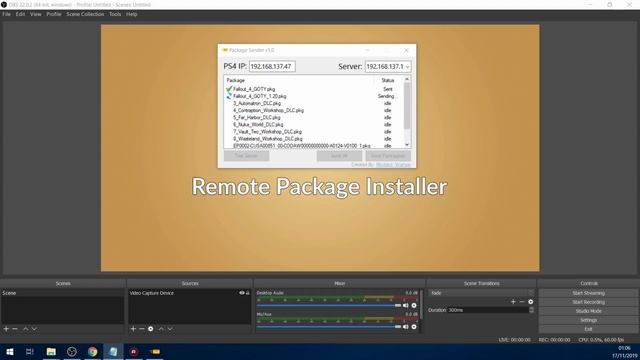Adjust Desktop Audio volume slider
Viewport: 640px width, 360px height.
tap(329, 305)
